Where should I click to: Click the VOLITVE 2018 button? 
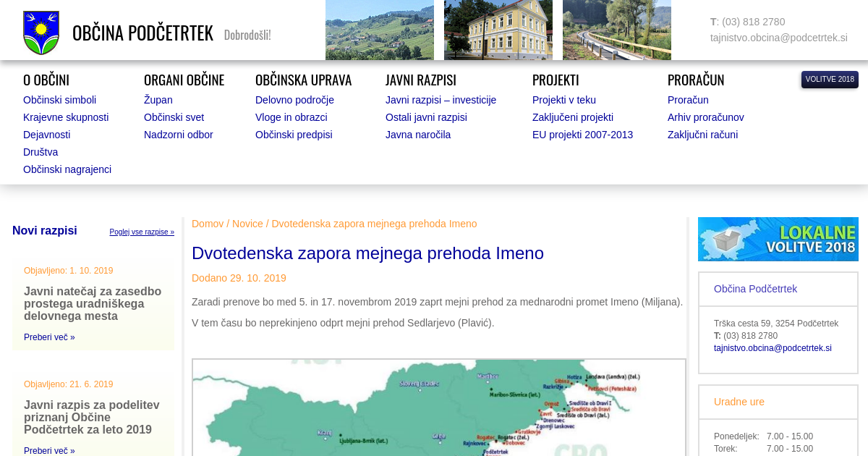pyautogui.click(x=829, y=80)
